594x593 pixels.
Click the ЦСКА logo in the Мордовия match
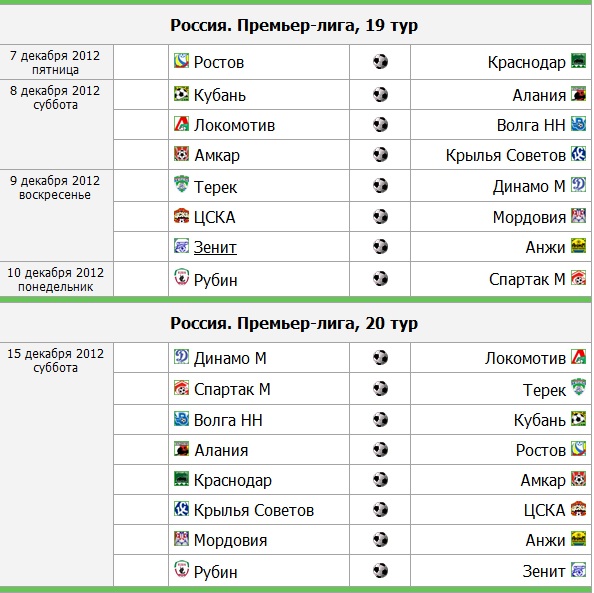click(181, 216)
